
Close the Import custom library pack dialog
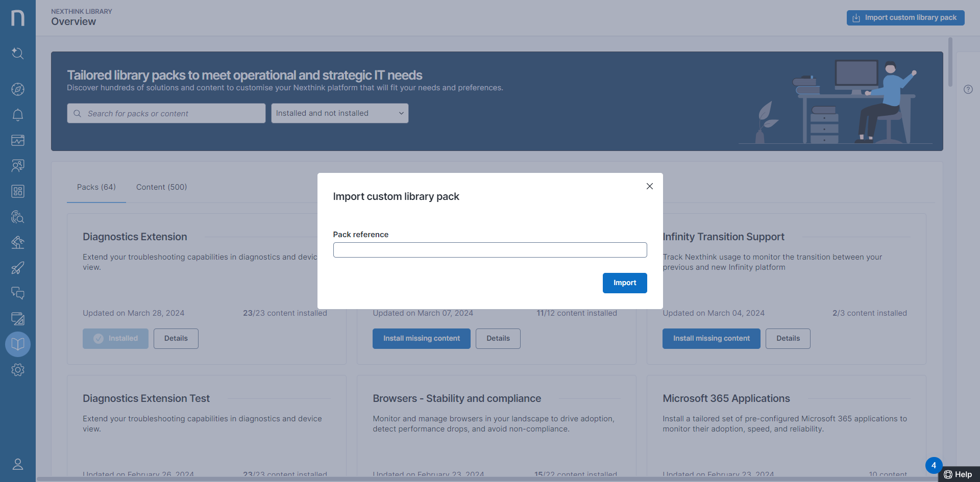(649, 186)
